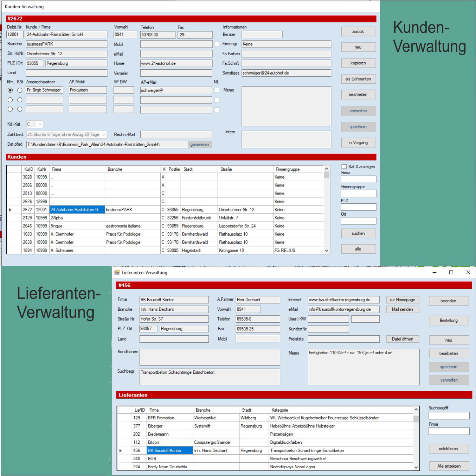The width and height of the screenshot is (476, 476).
Task: Toggle the Firmengr. checkbox next to Mobil
Action: [217, 44]
